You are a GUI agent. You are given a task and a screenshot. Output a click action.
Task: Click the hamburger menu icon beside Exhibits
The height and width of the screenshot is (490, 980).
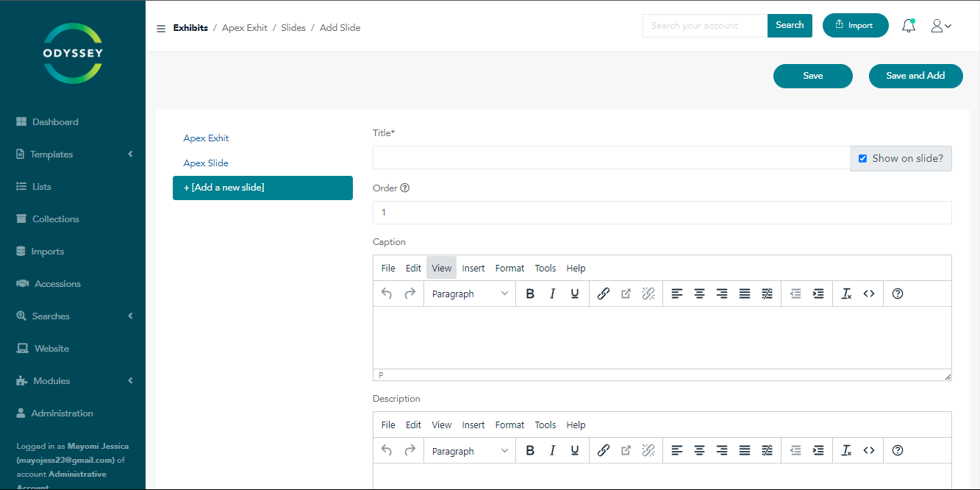(161, 29)
